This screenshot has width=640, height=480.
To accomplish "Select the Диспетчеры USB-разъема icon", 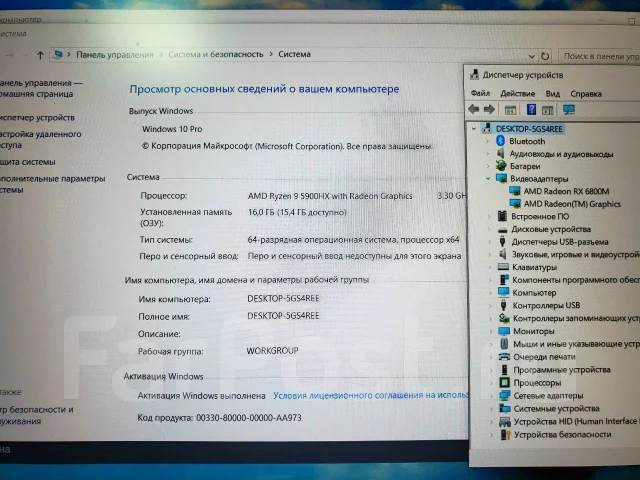I will 502,242.
